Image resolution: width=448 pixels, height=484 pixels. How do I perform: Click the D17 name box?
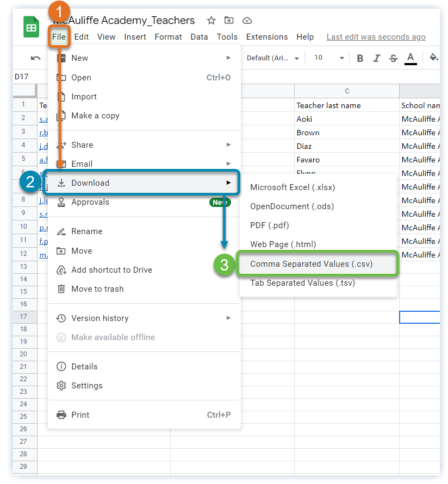[x=22, y=77]
